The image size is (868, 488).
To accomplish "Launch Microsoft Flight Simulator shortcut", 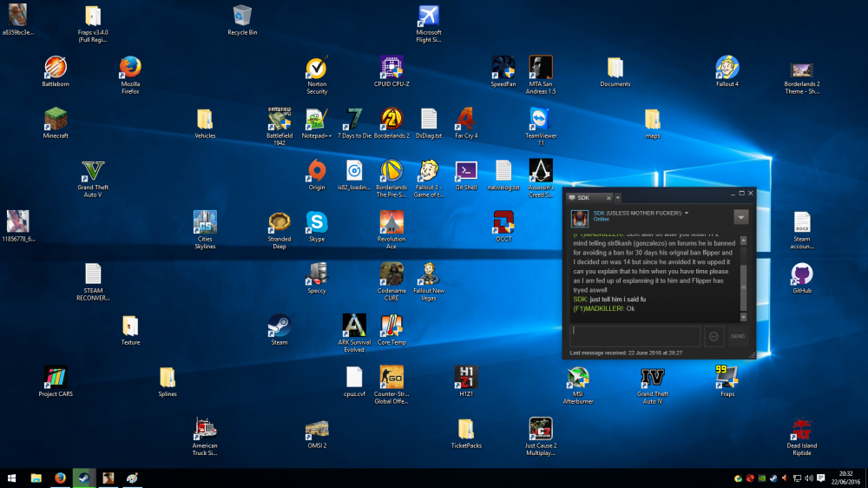I will coord(429,23).
